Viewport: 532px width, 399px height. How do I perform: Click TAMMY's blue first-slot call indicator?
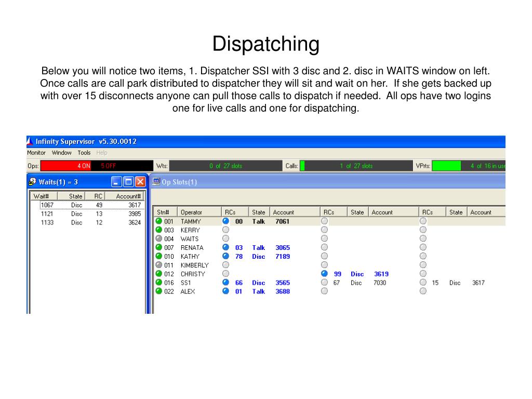click(225, 221)
